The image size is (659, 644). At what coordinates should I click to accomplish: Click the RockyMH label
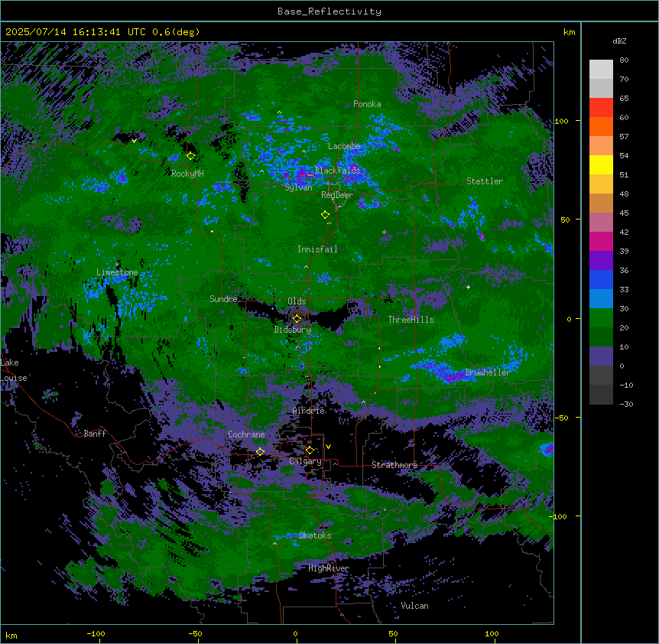[187, 174]
